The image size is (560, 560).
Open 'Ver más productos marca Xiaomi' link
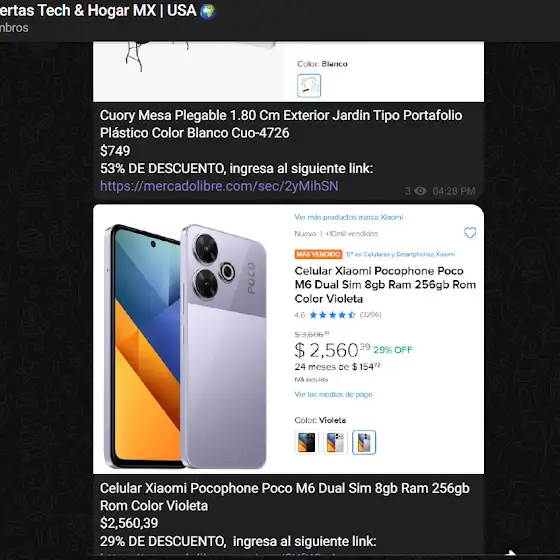(349, 217)
